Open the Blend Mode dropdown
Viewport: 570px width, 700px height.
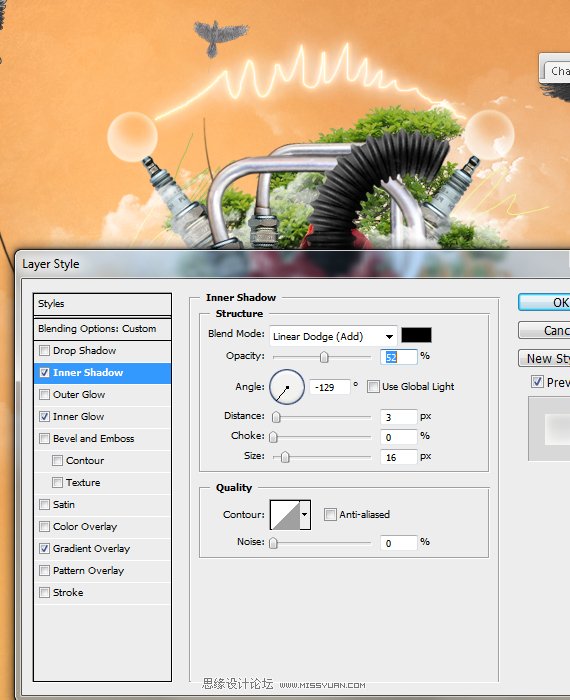pos(333,336)
